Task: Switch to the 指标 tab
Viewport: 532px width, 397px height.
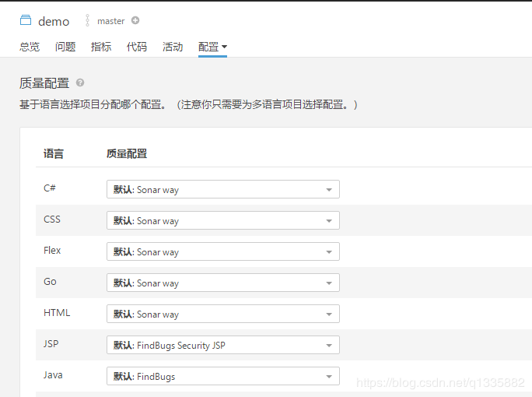Action: click(x=101, y=47)
